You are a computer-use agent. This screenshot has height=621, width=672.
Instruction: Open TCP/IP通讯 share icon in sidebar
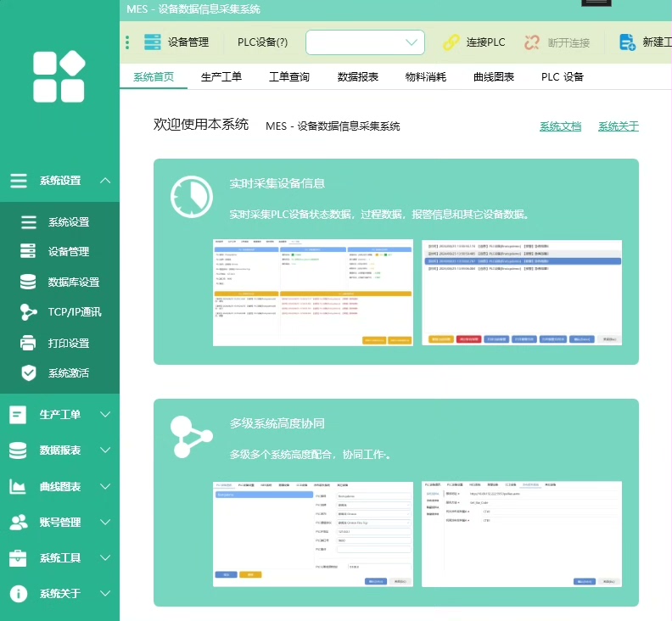(29, 312)
